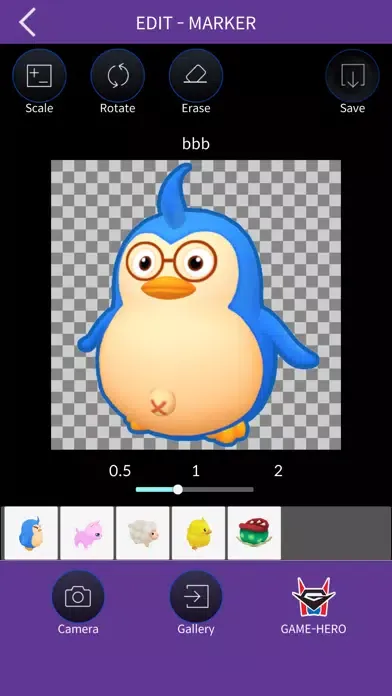
Task: Click the scale slider handle
Action: (x=178, y=490)
